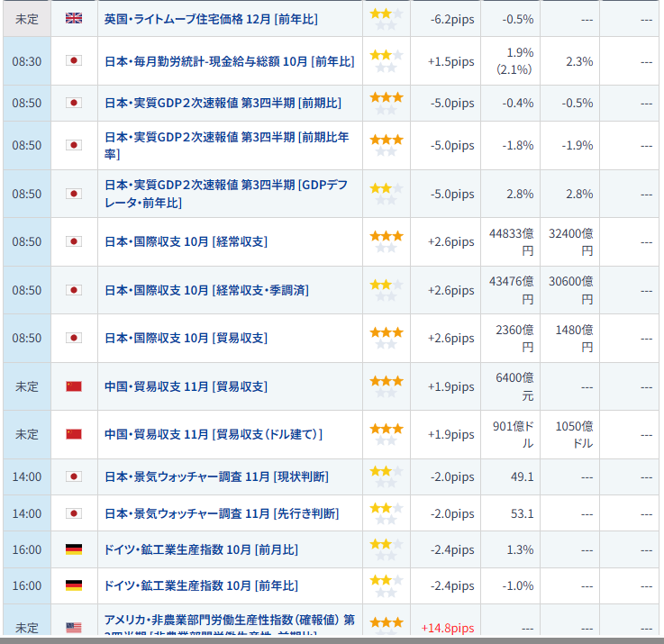The image size is (664, 644).
Task: Click the UK flag in the Rightmove row
Action: point(74,19)
